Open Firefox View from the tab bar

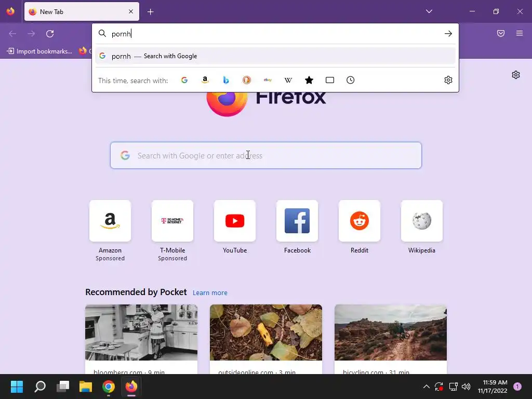point(10,11)
